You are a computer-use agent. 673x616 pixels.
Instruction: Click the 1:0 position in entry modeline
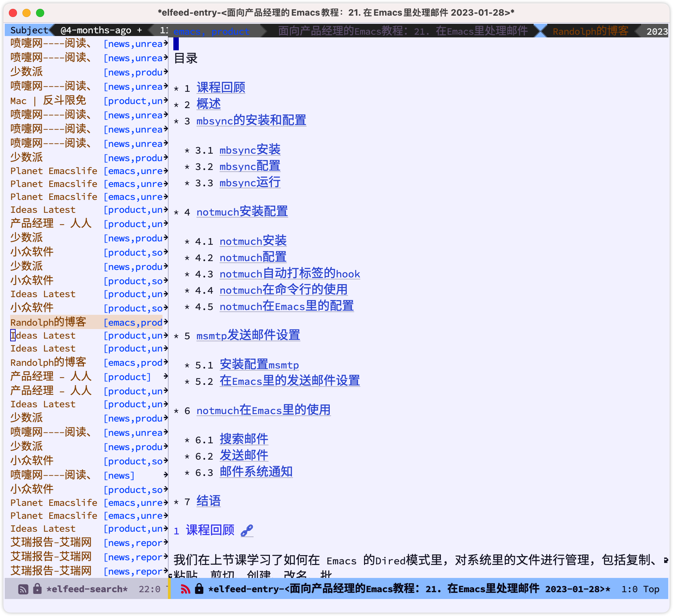click(629, 589)
